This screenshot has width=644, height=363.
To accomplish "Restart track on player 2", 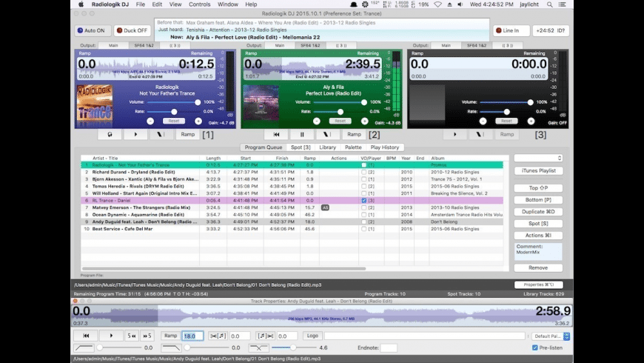I will click(276, 134).
